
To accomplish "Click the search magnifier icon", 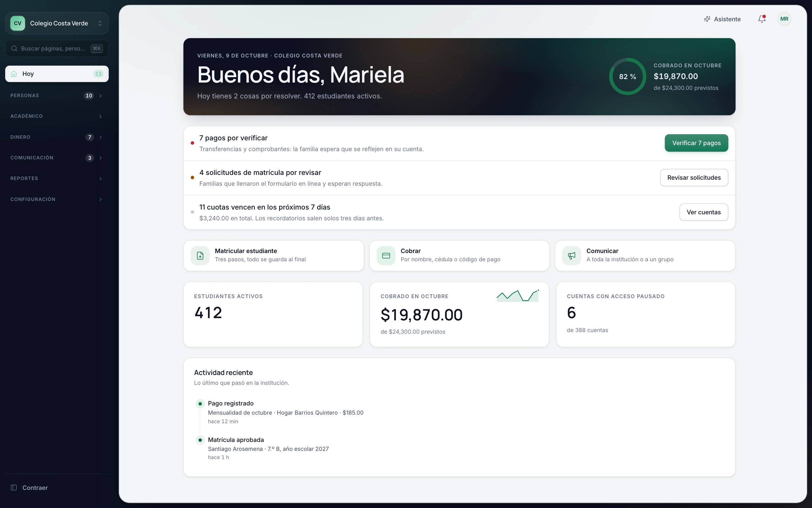I will pos(14,48).
